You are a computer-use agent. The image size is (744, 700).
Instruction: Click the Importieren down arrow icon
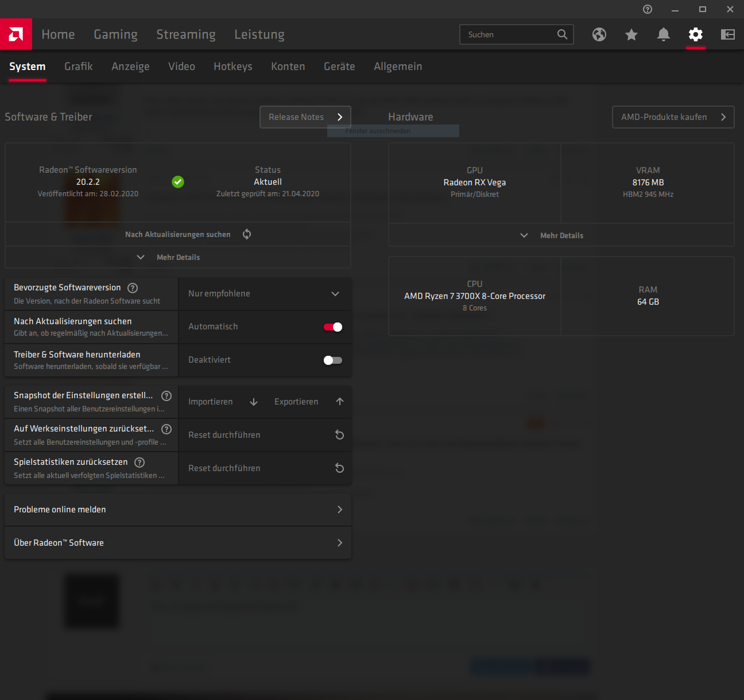[x=254, y=402]
